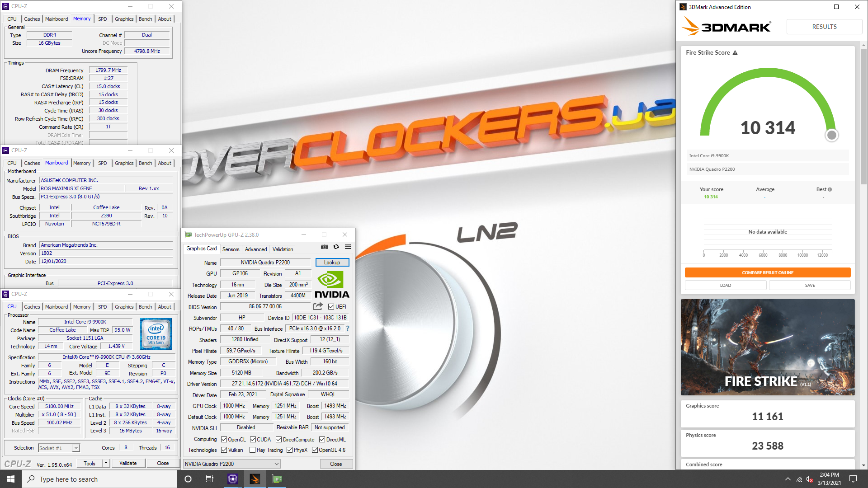The image size is (868, 488).
Task: Click the Fire Strike Score warning triangle icon
Action: pyautogui.click(x=735, y=53)
